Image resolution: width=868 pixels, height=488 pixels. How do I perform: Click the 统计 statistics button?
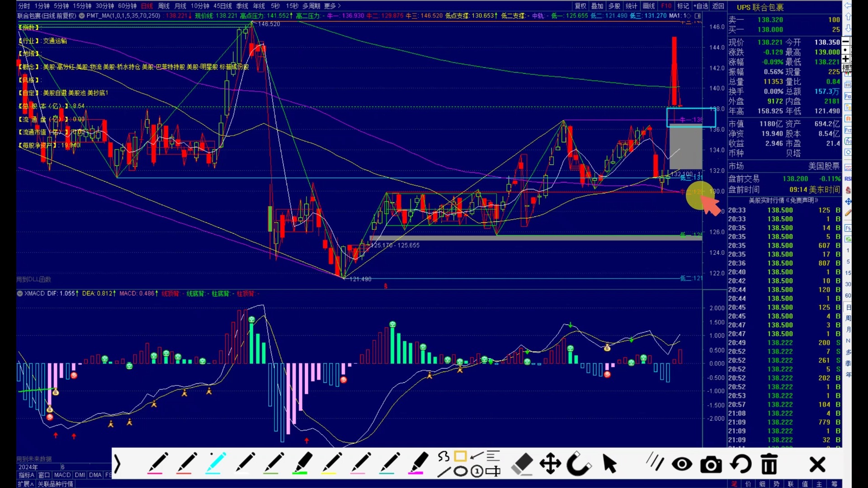click(631, 6)
